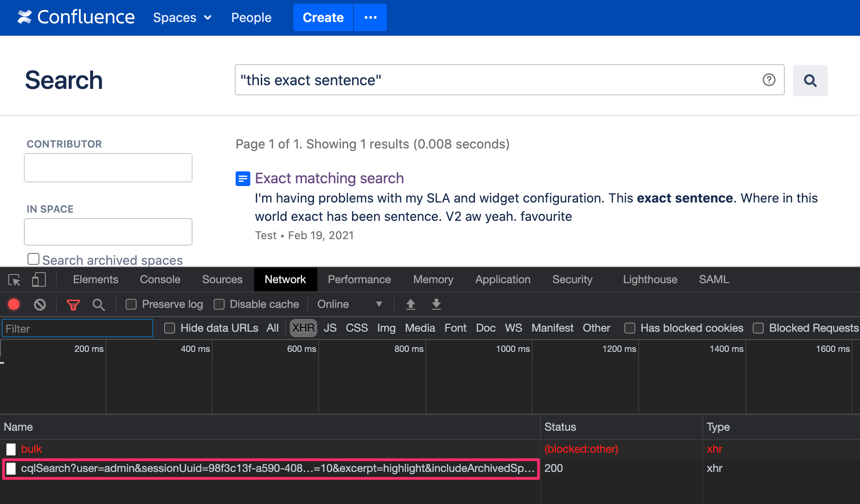Open the Spaces dropdown menu

(182, 17)
